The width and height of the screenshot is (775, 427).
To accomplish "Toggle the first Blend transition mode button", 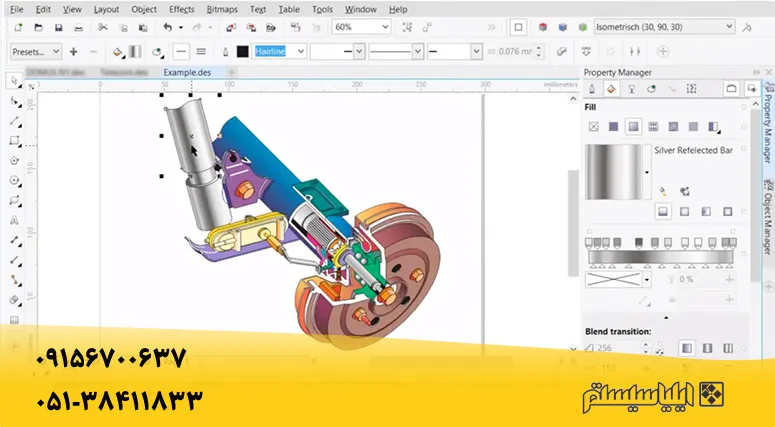I will click(687, 348).
